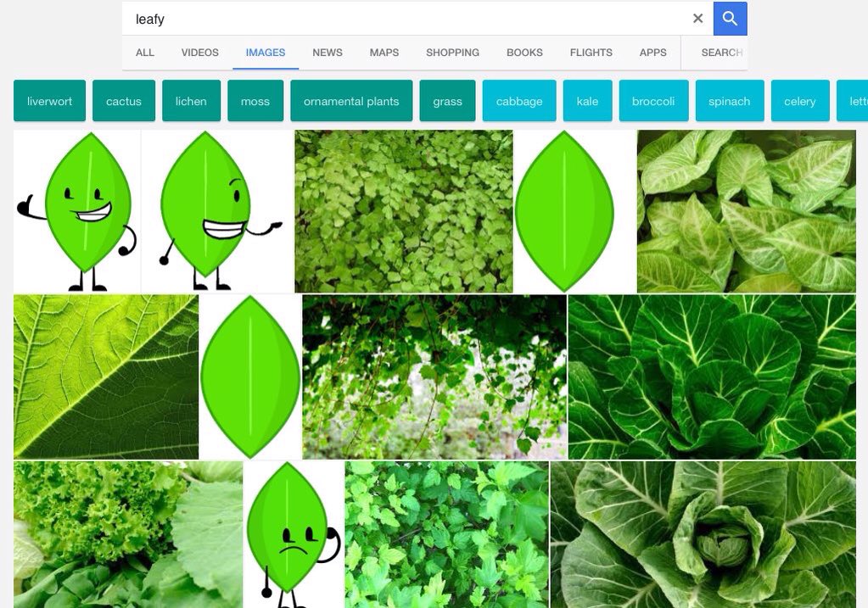Filter results by liverwort chip
This screenshot has height=608, width=868.
[x=50, y=101]
